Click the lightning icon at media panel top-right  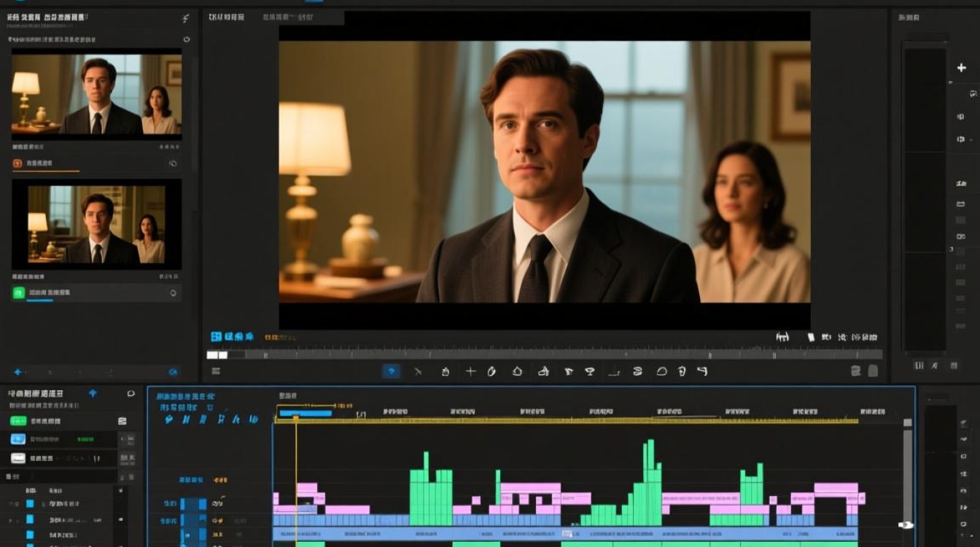(x=185, y=18)
